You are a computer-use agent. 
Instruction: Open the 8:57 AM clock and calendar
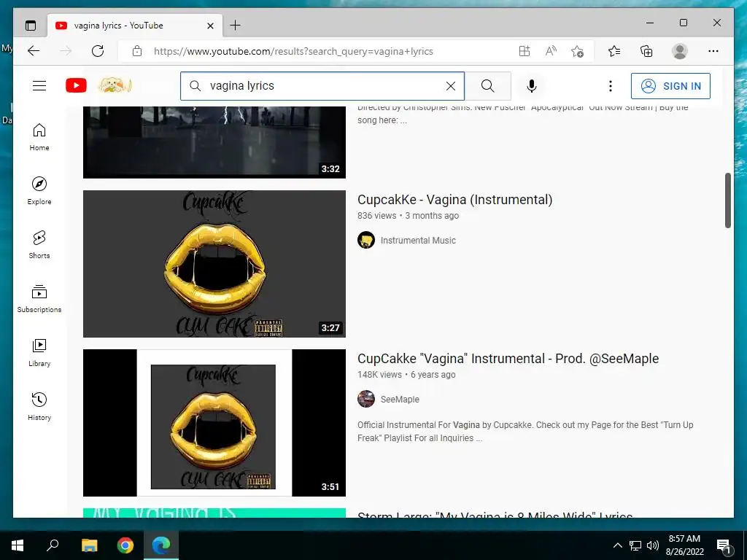[684, 545]
